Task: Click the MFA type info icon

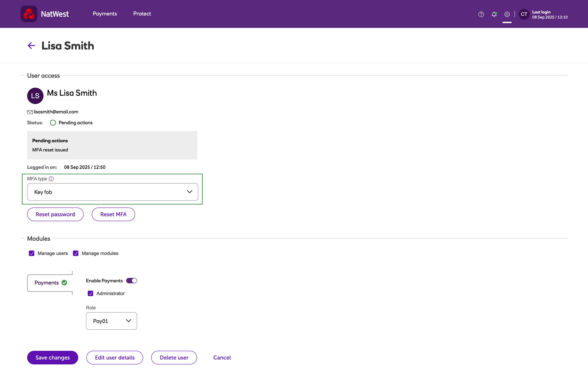Action: [51, 179]
